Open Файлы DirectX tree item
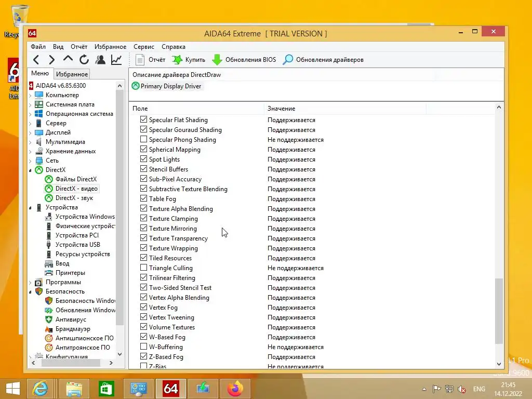This screenshot has height=399, width=532. coord(76,179)
